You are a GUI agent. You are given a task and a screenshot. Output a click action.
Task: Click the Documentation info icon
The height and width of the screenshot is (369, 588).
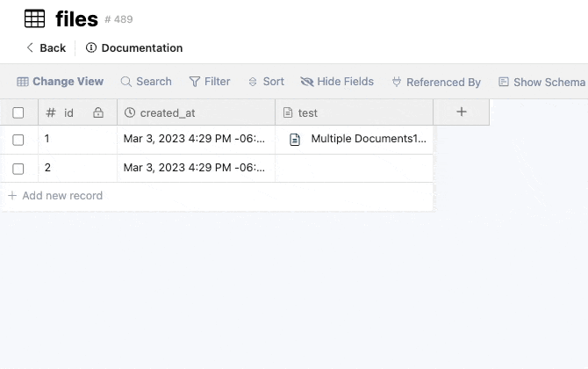[90, 47]
